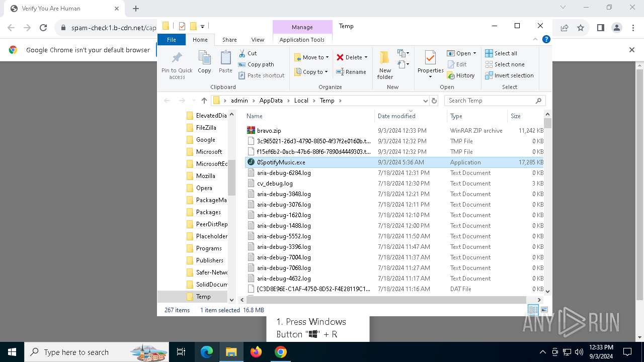Open Chrome side panel icon
Screen dimensions: 644x362
[x=600, y=28]
